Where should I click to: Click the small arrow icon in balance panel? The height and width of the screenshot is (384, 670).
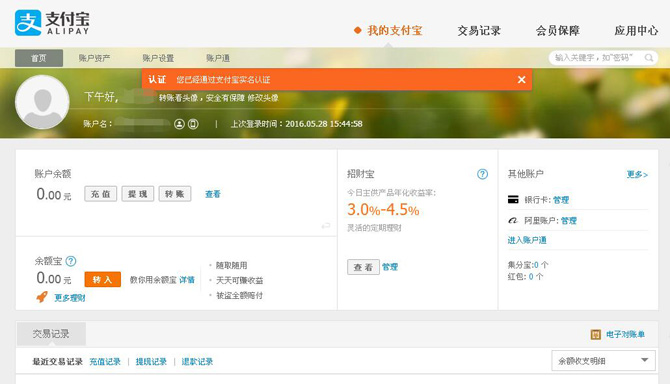pos(326,226)
